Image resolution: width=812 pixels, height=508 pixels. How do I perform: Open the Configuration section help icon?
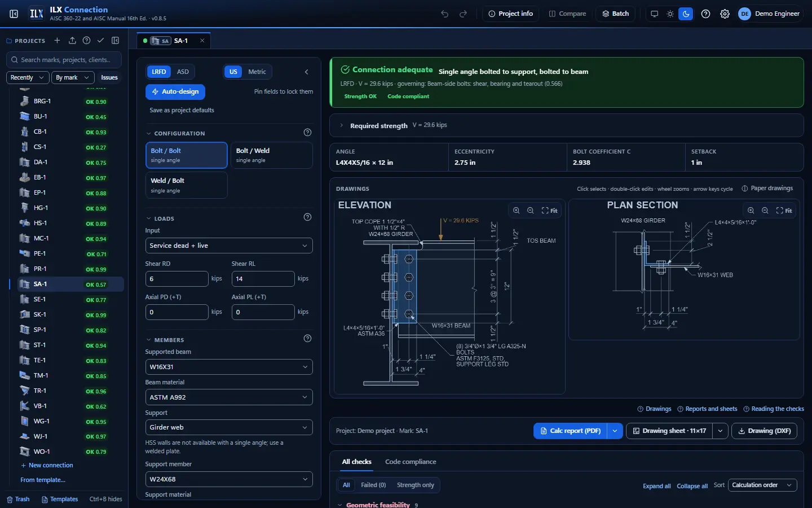pos(307,133)
